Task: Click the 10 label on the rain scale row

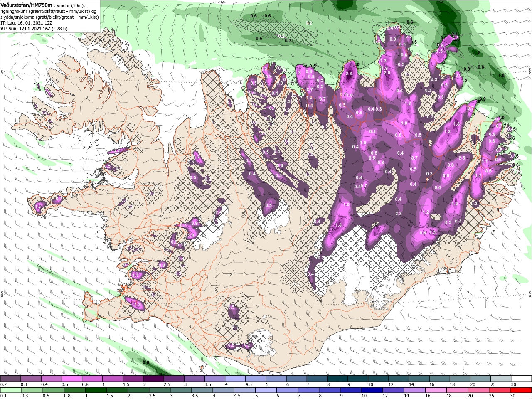Action: [364, 396]
